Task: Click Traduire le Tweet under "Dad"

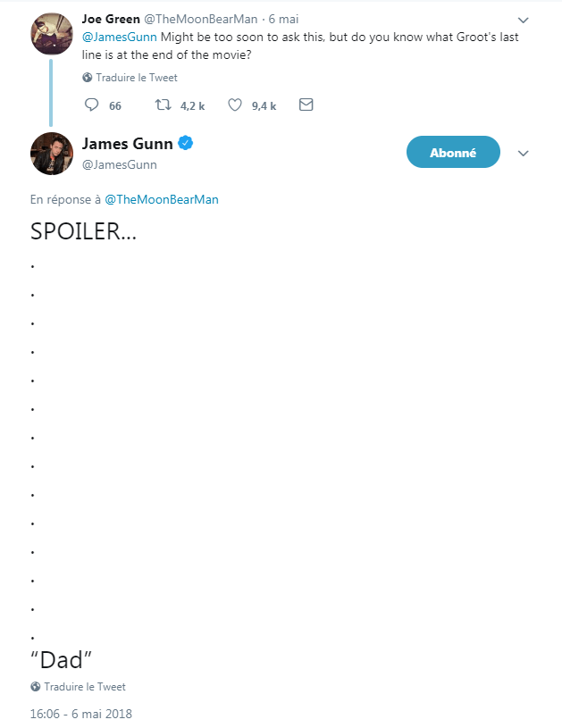Action: click(85, 687)
